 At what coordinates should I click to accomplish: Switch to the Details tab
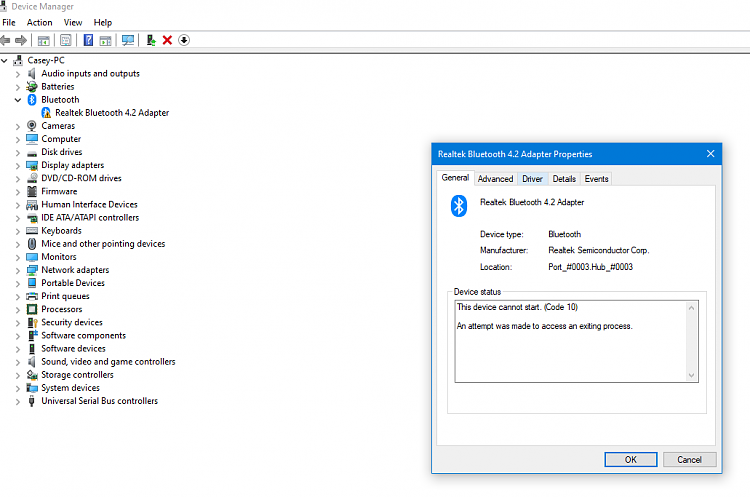(x=564, y=179)
